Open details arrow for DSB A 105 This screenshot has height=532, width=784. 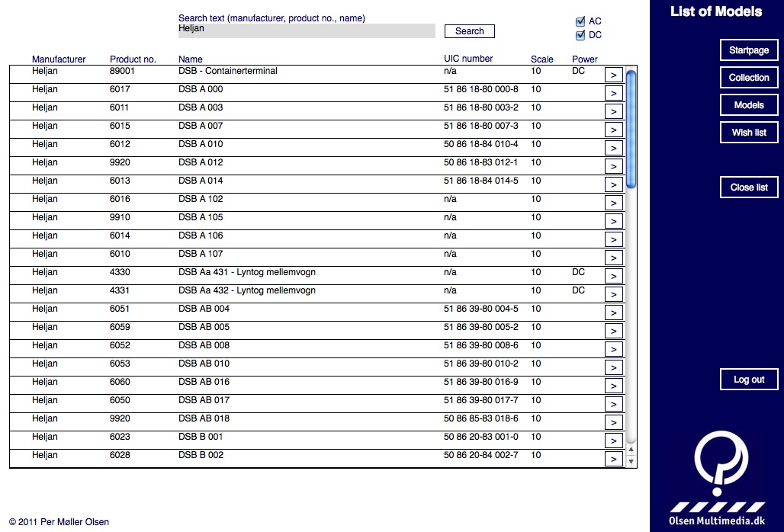click(613, 221)
